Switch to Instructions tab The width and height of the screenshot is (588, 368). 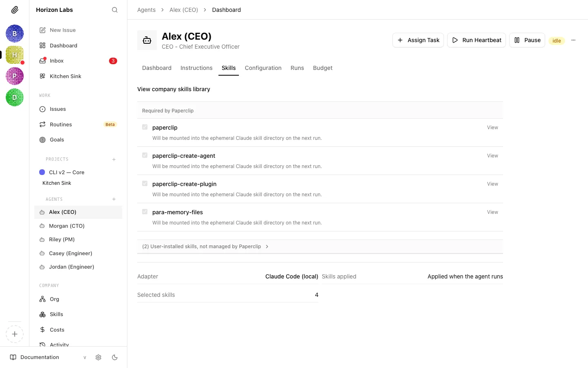(x=196, y=68)
